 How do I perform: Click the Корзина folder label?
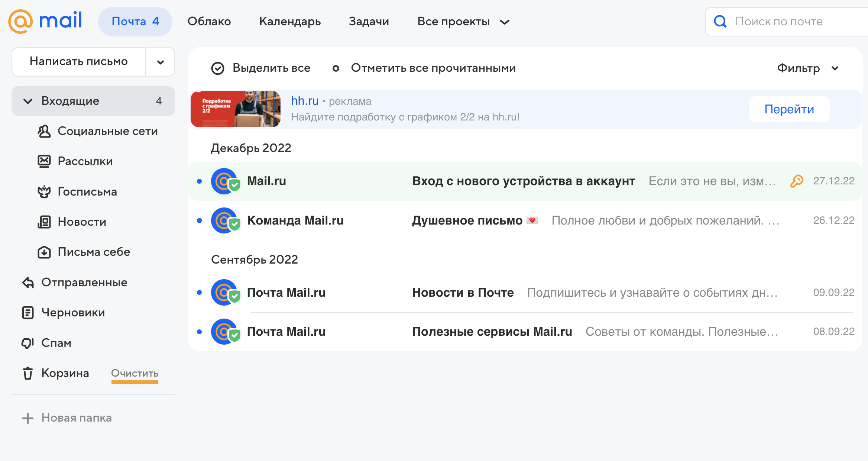(x=65, y=373)
